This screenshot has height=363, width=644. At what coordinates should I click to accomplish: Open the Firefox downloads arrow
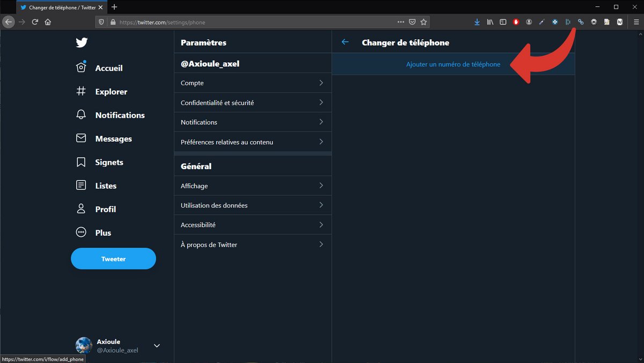[x=477, y=22]
